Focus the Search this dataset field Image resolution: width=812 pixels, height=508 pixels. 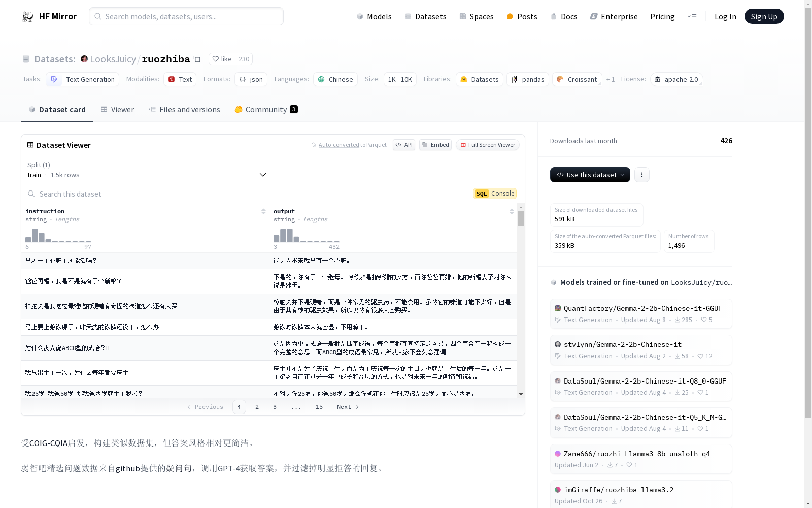(x=246, y=194)
